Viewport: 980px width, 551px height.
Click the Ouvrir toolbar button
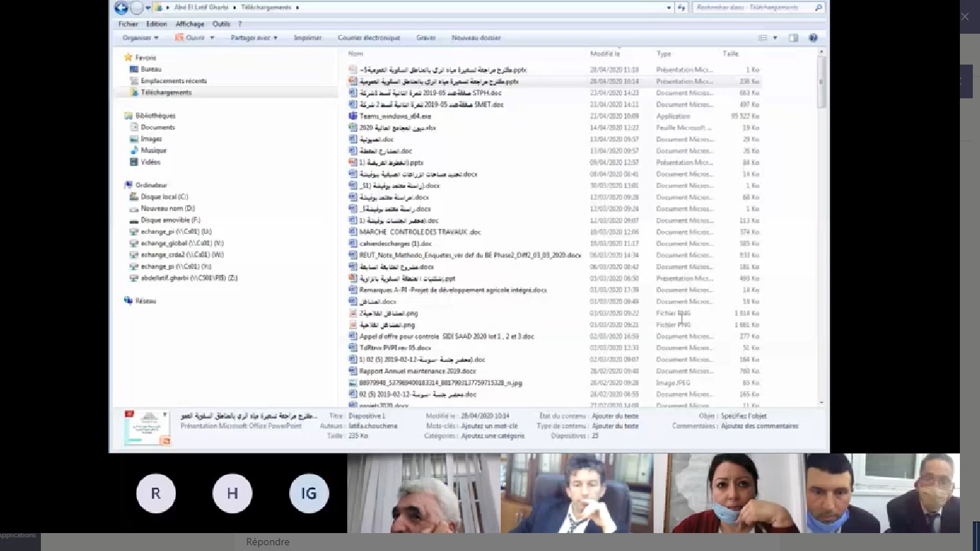pyautogui.click(x=190, y=37)
